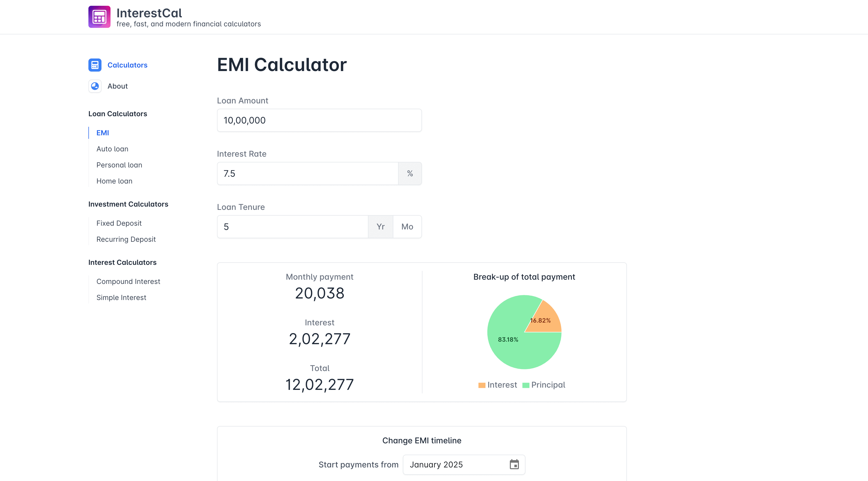868x481 pixels.
Task: Go to the Home loan calculator
Action: (x=114, y=181)
